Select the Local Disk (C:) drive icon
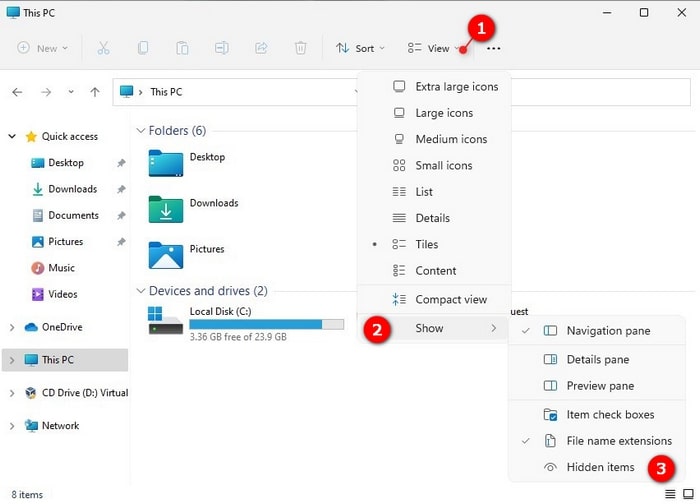The height and width of the screenshot is (504, 700). 165,320
